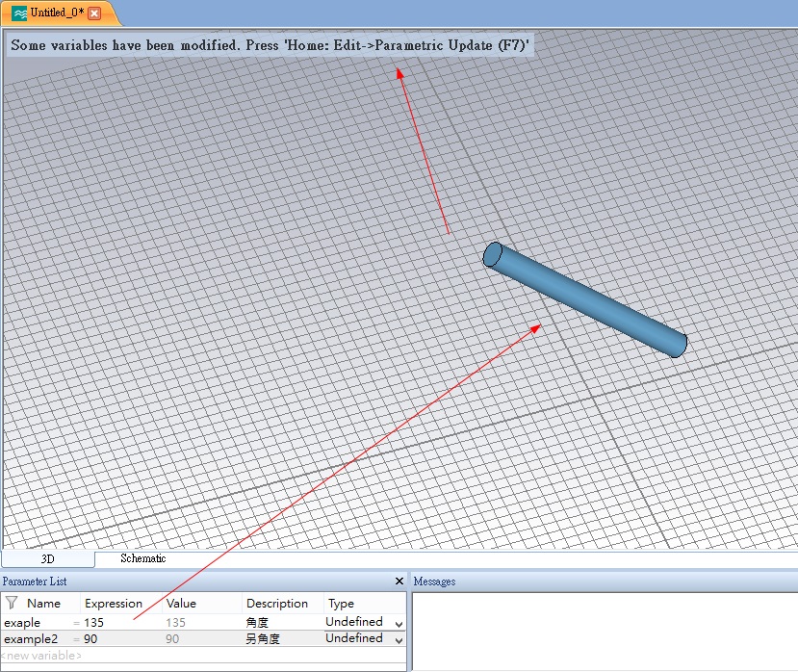Click the Messages panel header
Screen dimensions: 798x672
pos(605,581)
